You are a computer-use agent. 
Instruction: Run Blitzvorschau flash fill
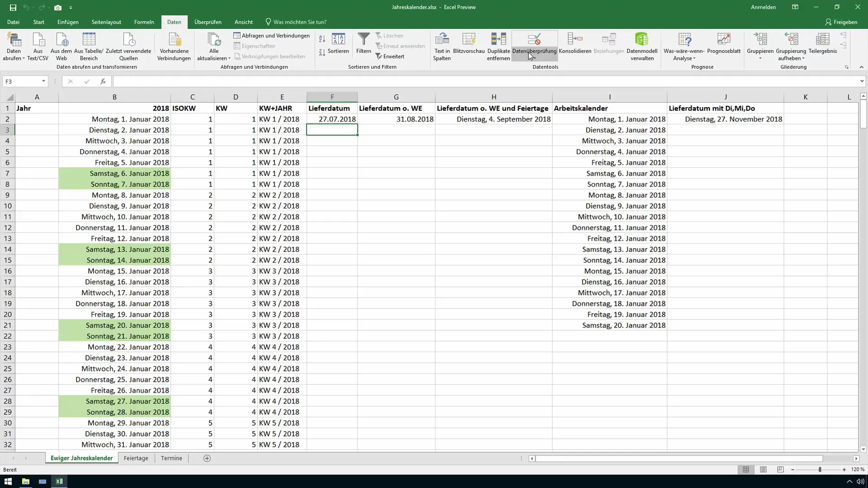pyautogui.click(x=469, y=43)
